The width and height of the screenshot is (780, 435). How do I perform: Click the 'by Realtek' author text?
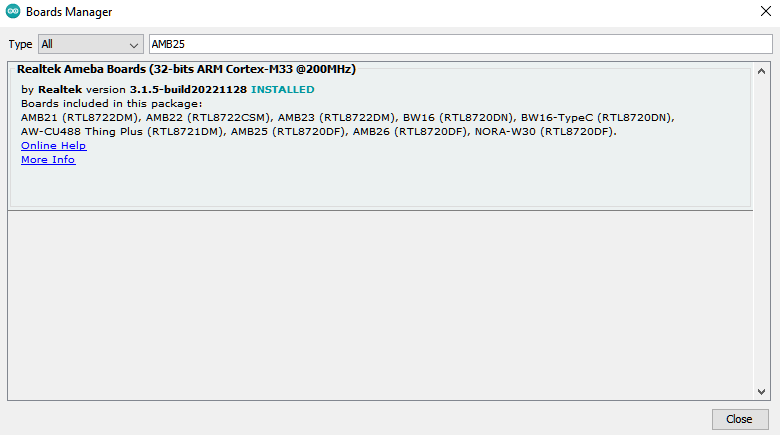(x=51, y=90)
